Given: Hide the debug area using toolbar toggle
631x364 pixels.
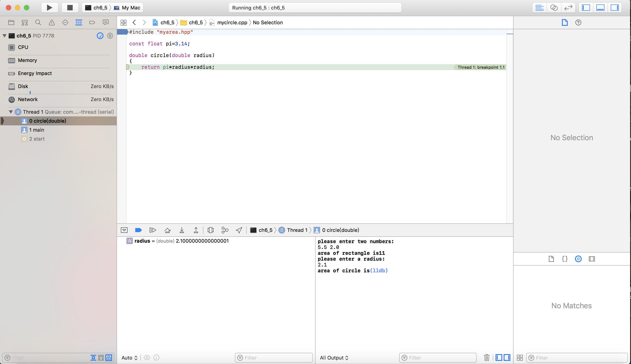Looking at the screenshot, I should point(600,7).
